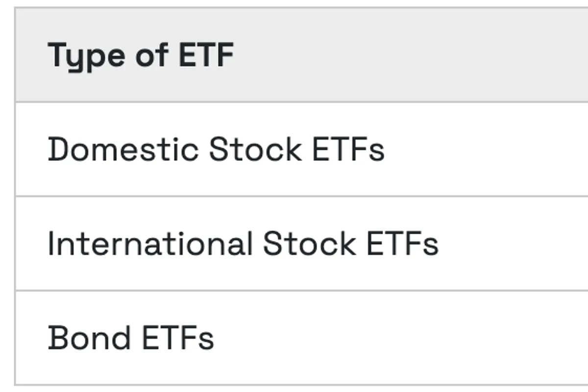The width and height of the screenshot is (588, 392).
Task: Click the word 'International'
Action: click(x=150, y=244)
